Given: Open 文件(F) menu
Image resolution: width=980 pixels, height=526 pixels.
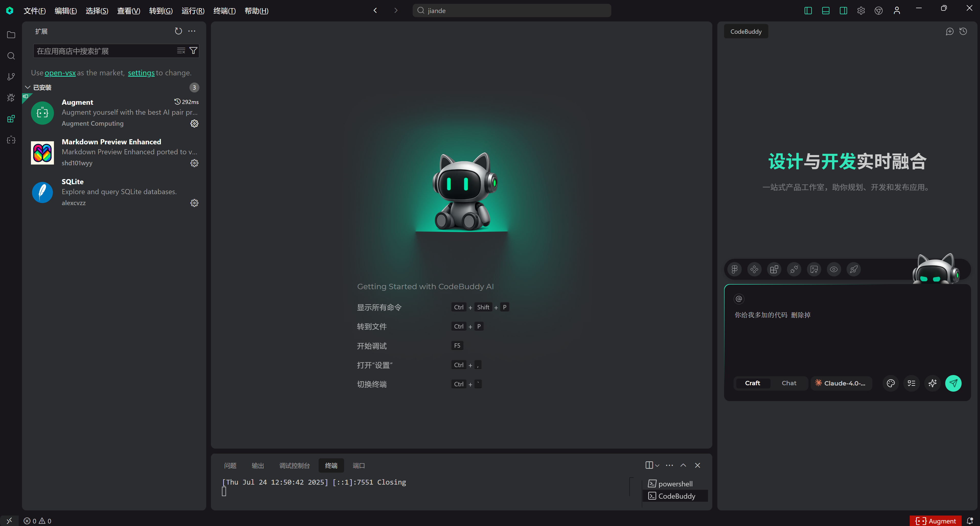Looking at the screenshot, I should (x=35, y=11).
